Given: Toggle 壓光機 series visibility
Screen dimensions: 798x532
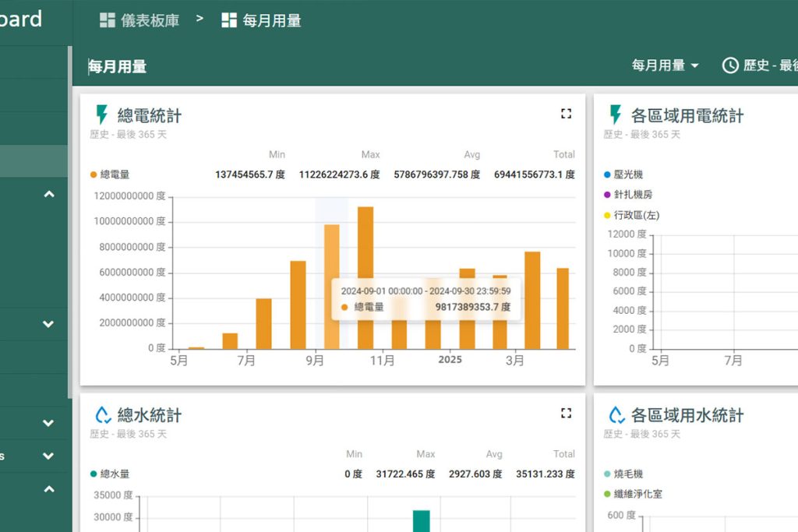Looking at the screenshot, I should tap(628, 175).
